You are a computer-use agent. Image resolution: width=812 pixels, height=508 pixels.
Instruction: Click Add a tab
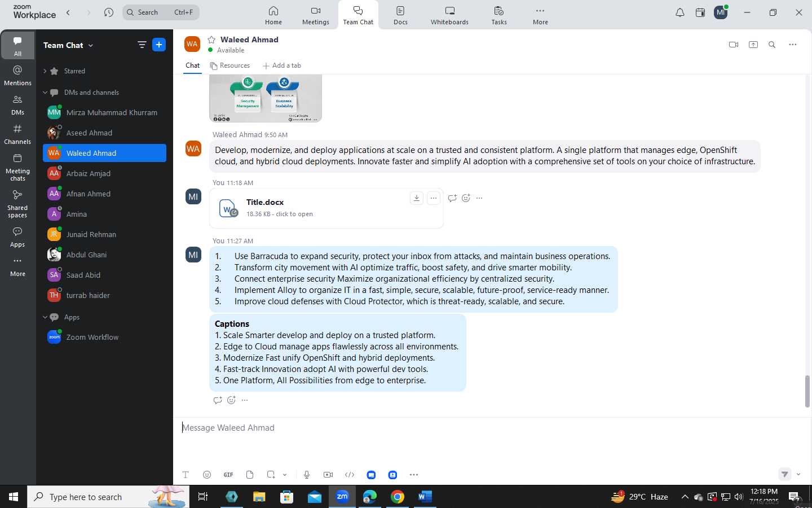point(282,65)
